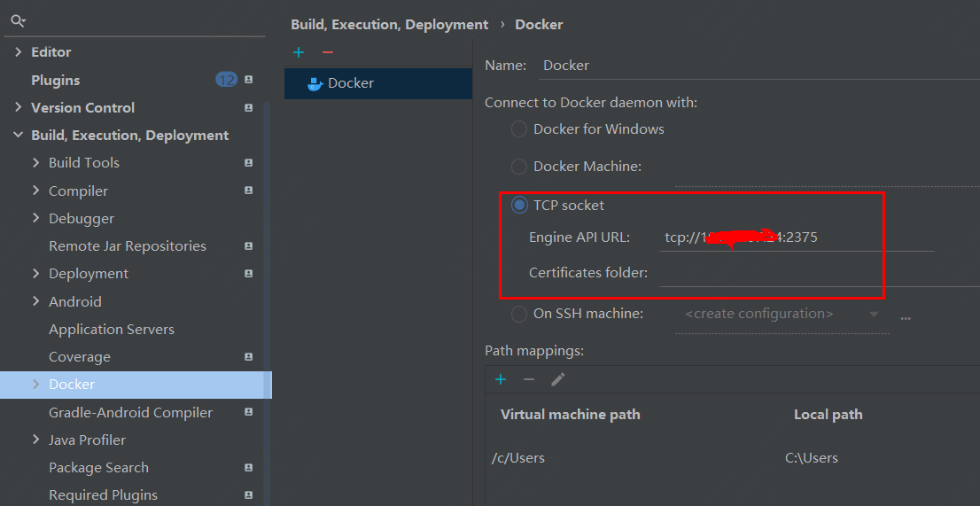The height and width of the screenshot is (506, 980).
Task: Edit path mapping with pencil icon
Action: [x=557, y=379]
